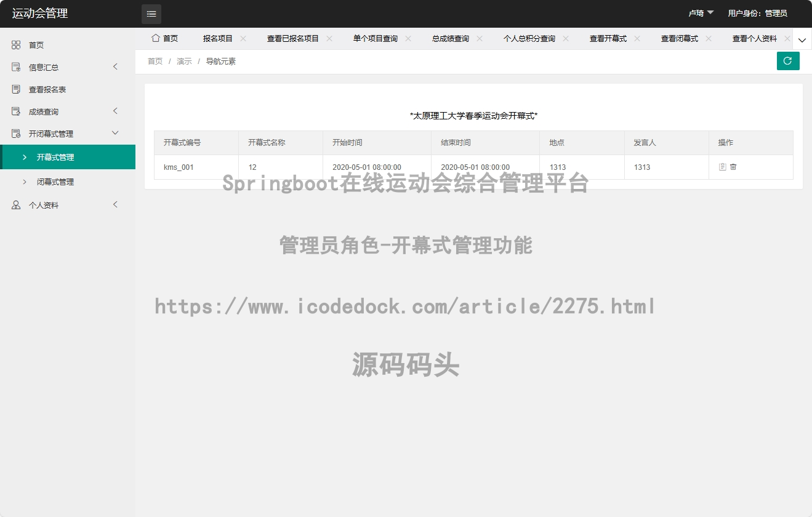
Task: Click the delete trash icon in row kms_001
Action: click(x=733, y=167)
